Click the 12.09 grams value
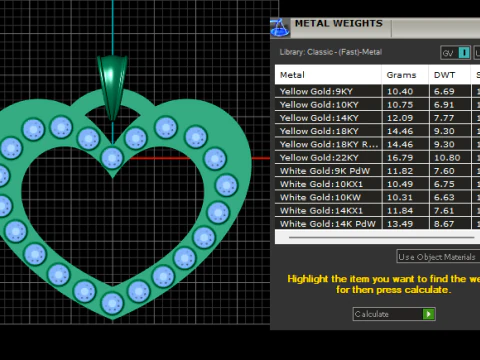This screenshot has height=360, width=480. 400,118
